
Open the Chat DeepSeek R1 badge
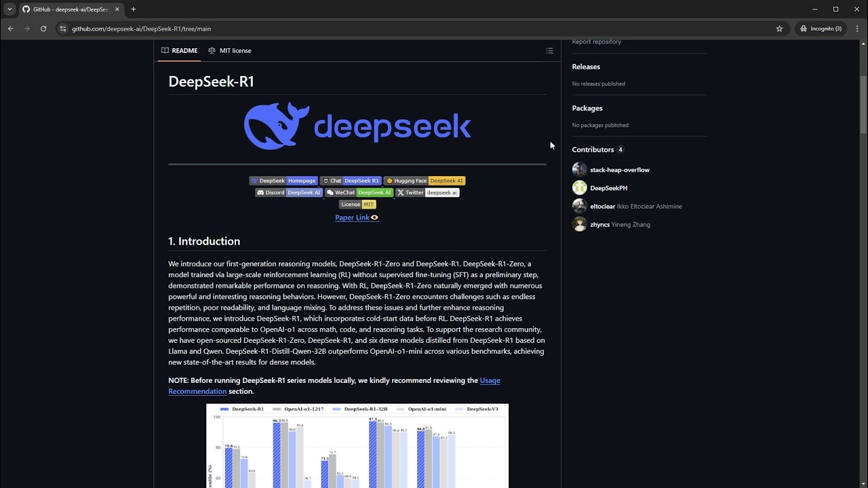point(351,181)
